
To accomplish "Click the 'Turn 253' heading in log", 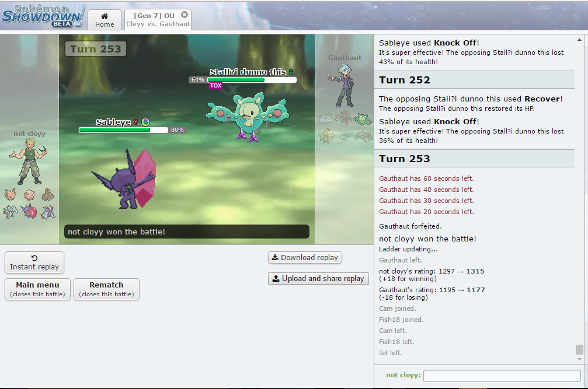I will (x=405, y=159).
